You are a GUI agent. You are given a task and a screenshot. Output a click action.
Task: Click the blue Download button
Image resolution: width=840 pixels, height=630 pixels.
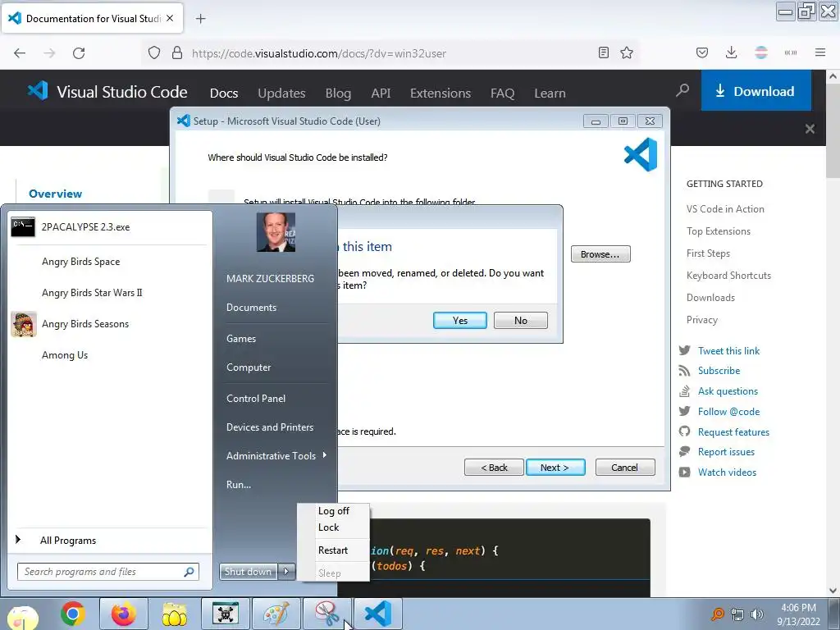[756, 91]
